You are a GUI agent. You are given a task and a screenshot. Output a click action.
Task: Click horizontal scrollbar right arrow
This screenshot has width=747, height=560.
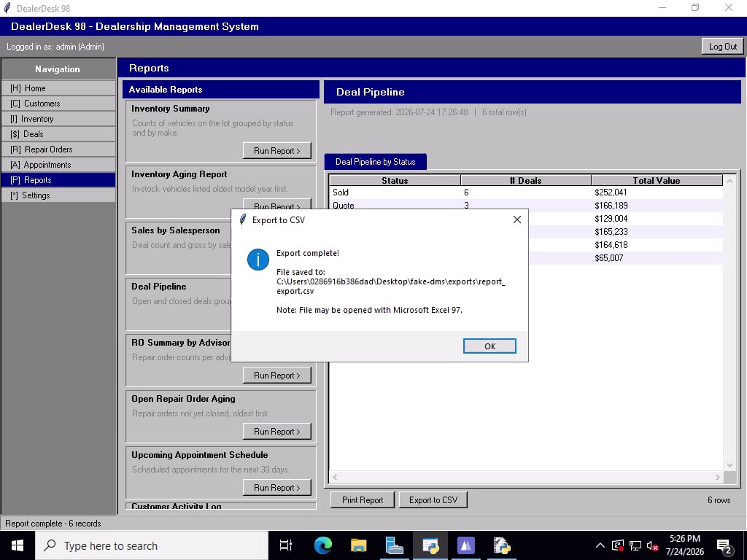point(718,477)
